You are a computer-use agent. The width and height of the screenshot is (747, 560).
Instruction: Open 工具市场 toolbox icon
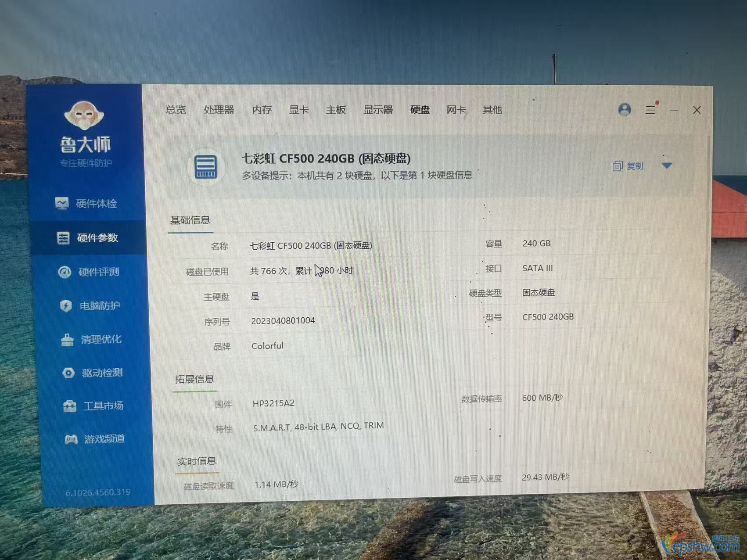70,406
